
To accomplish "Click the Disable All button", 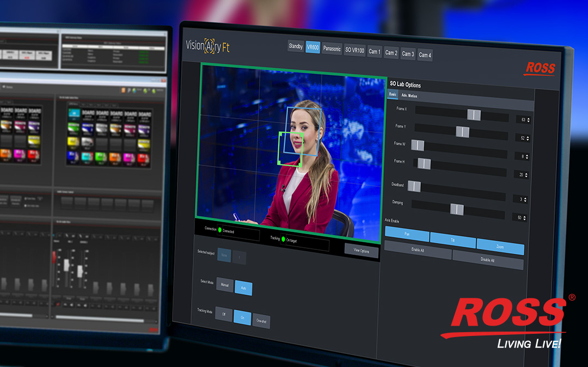I will click(x=487, y=259).
